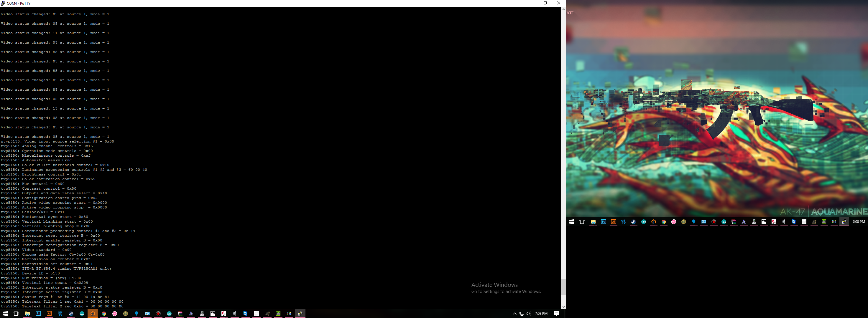This screenshot has width=868, height=318.
Task: Click "COM4 - PuTTY" window title text
Action: 19,3
